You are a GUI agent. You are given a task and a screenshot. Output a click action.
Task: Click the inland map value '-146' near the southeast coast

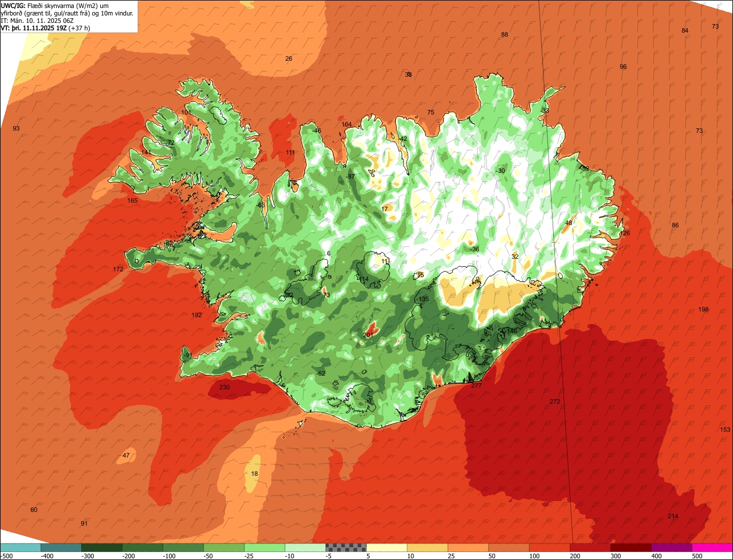click(x=511, y=331)
